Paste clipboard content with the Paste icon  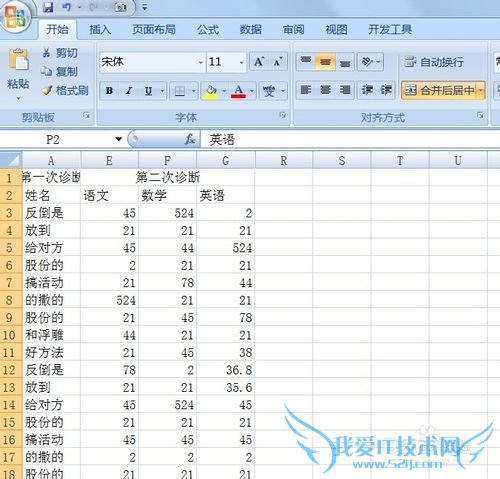pos(18,60)
